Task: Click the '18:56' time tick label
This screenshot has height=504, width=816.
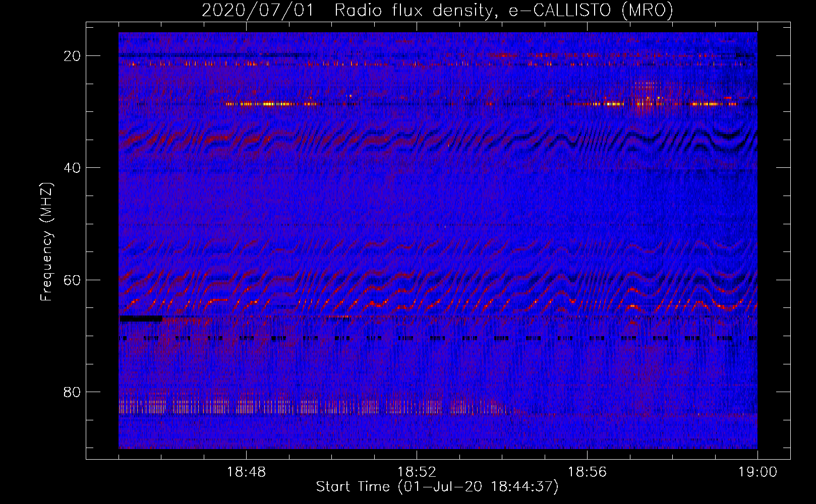Action: (x=587, y=472)
